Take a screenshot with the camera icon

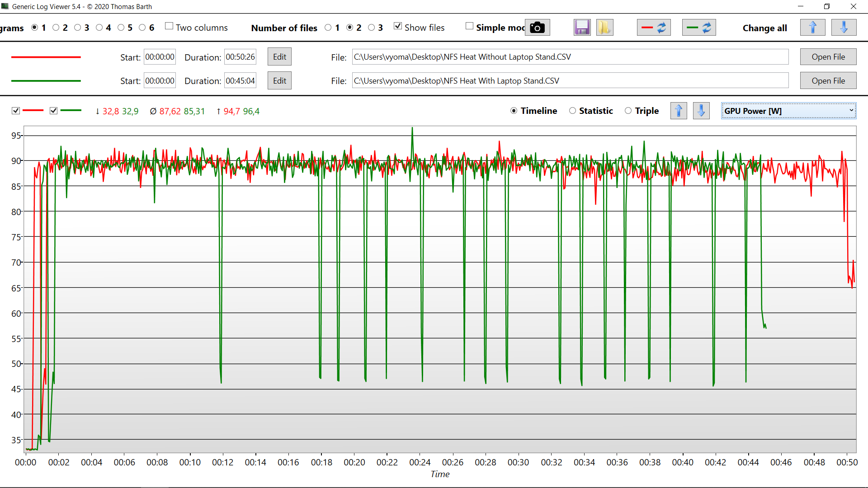[537, 28]
